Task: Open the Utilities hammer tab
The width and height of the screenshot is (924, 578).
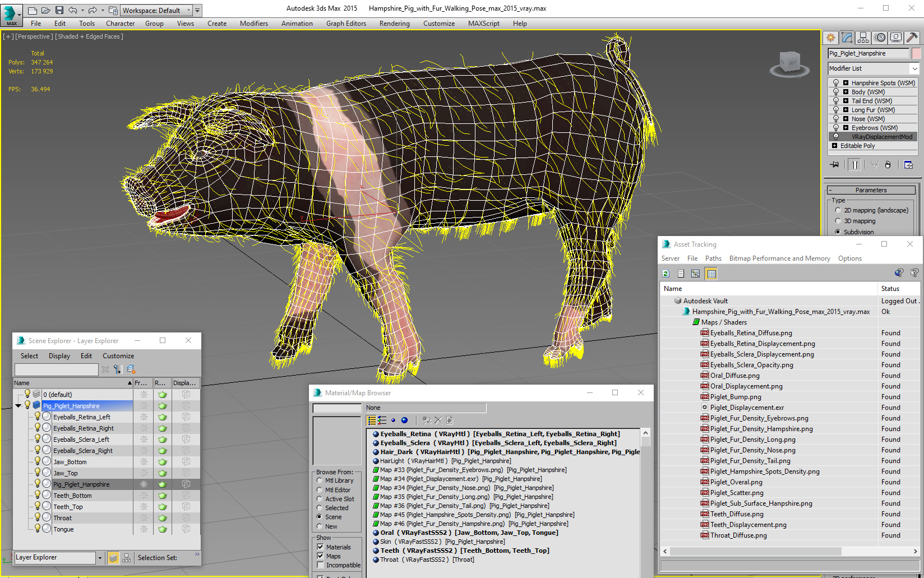Action: coord(912,38)
